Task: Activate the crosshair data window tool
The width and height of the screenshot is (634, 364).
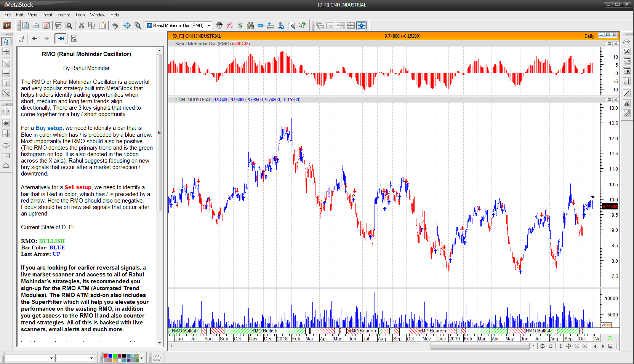Action: (127, 26)
